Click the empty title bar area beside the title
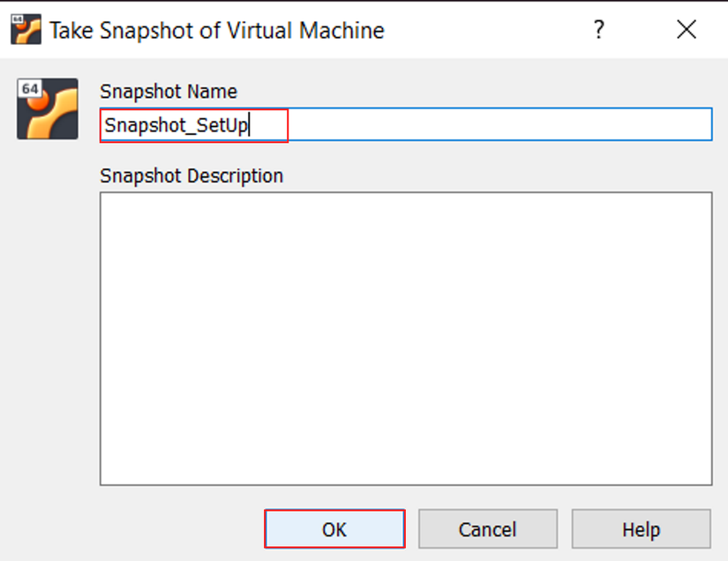Screen dimensions: 728x561 485,30
